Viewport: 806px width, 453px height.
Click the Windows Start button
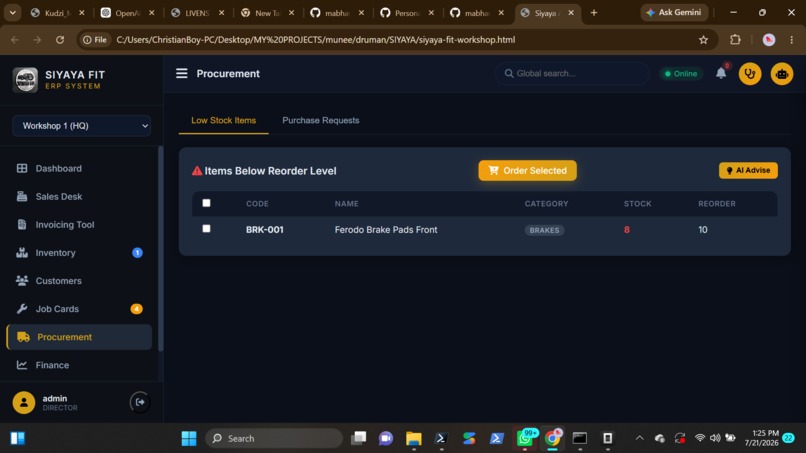[x=189, y=438]
